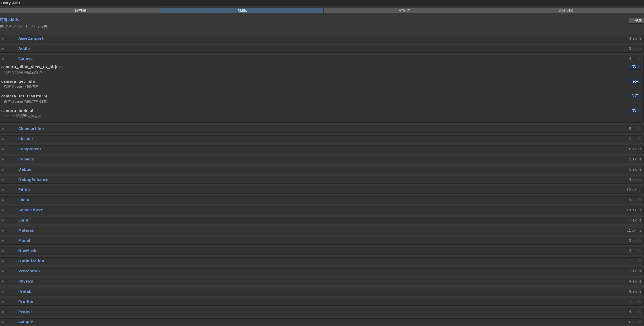Click 使用 for camera_set_transform
This screenshot has width=644, height=326.
tap(635, 96)
